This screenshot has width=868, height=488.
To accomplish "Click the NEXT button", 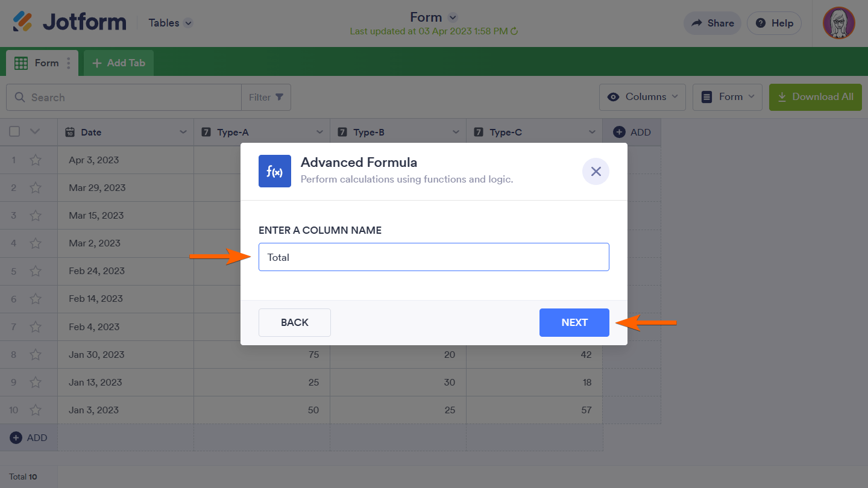I will pyautogui.click(x=574, y=322).
